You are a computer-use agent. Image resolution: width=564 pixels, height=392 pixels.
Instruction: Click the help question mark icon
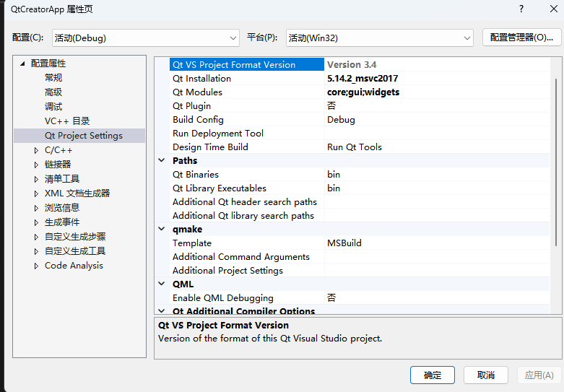(521, 9)
